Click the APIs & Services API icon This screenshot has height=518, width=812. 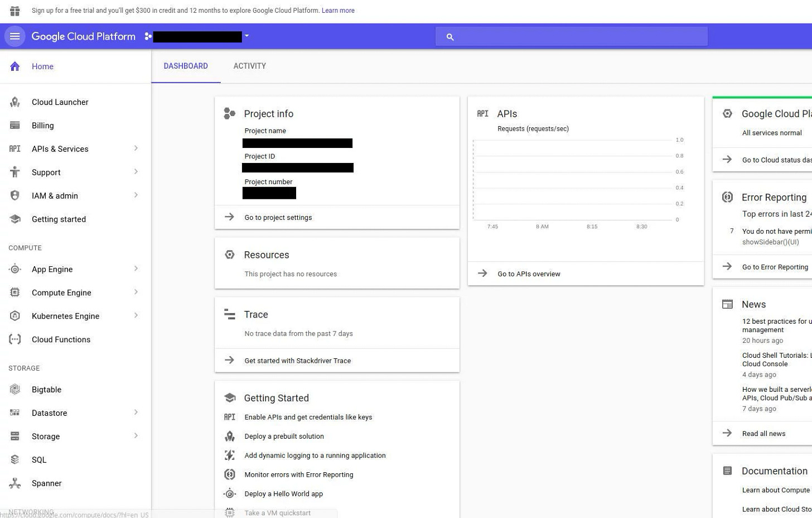pos(14,148)
